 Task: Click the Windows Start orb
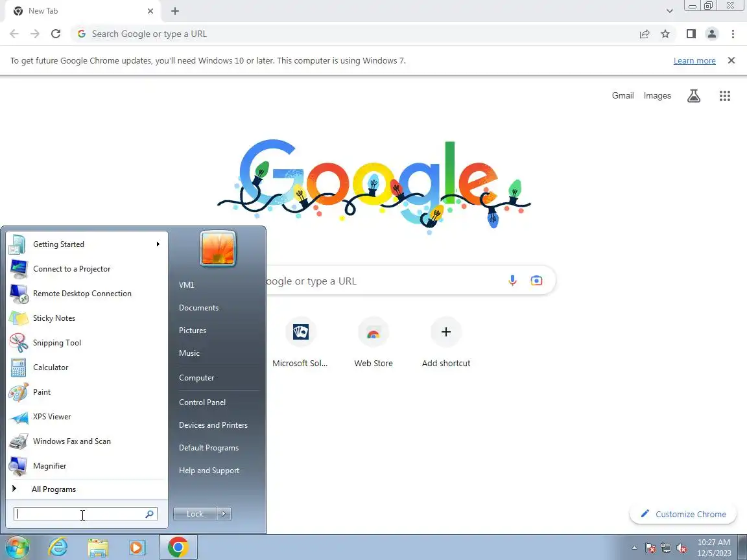point(17,548)
